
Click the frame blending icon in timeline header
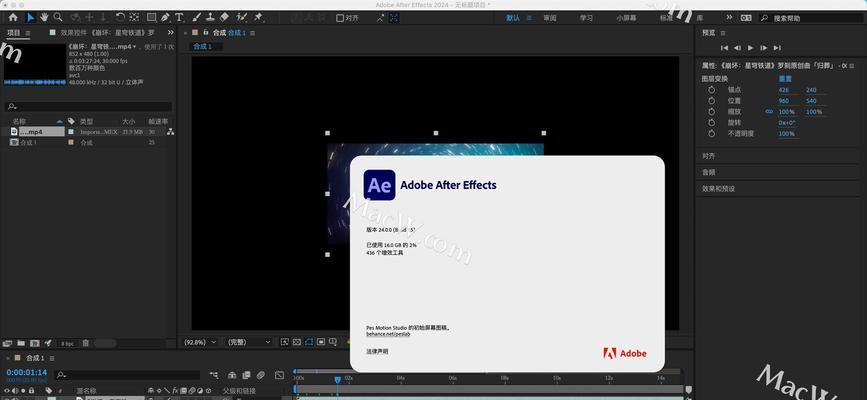click(x=247, y=375)
